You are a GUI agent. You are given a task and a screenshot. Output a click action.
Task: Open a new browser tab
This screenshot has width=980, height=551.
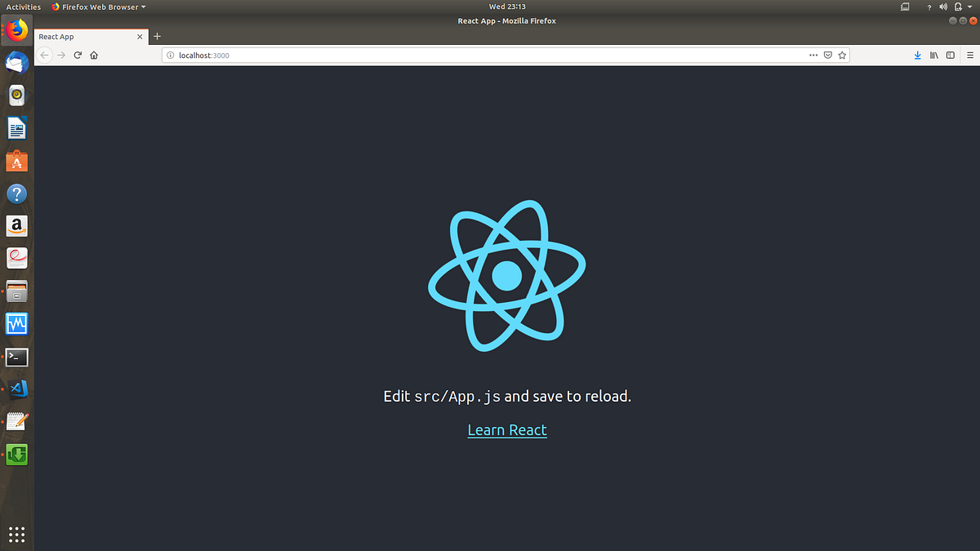click(157, 36)
